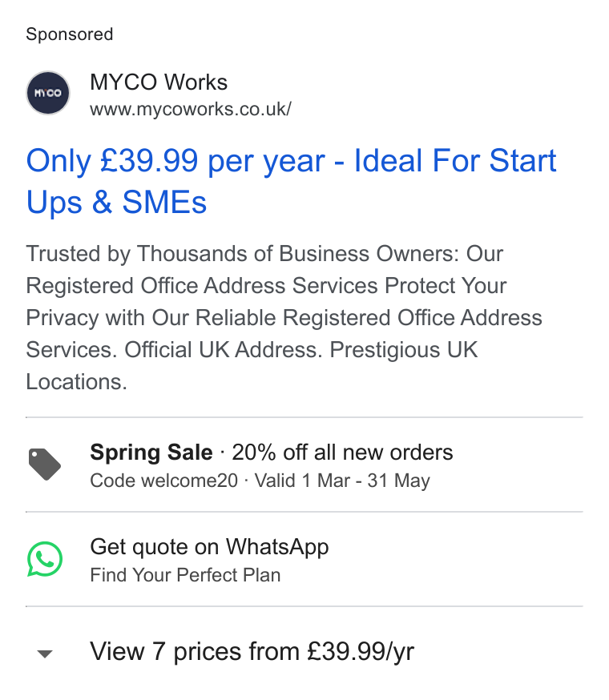This screenshot has width=609, height=700.
Task: Click 'Valid 1 Mar - 31 May' text
Action: pos(342,481)
